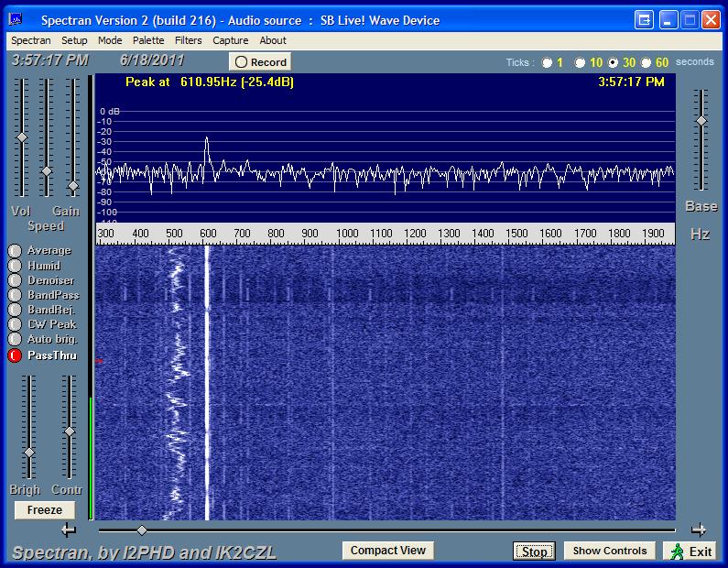Switch to Compact View
The height and width of the screenshot is (568, 728).
(387, 551)
